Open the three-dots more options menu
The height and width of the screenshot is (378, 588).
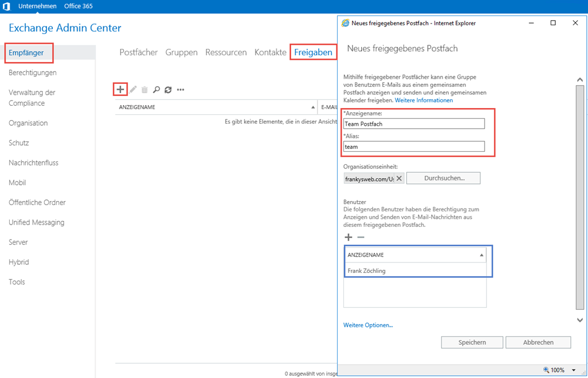coord(180,90)
